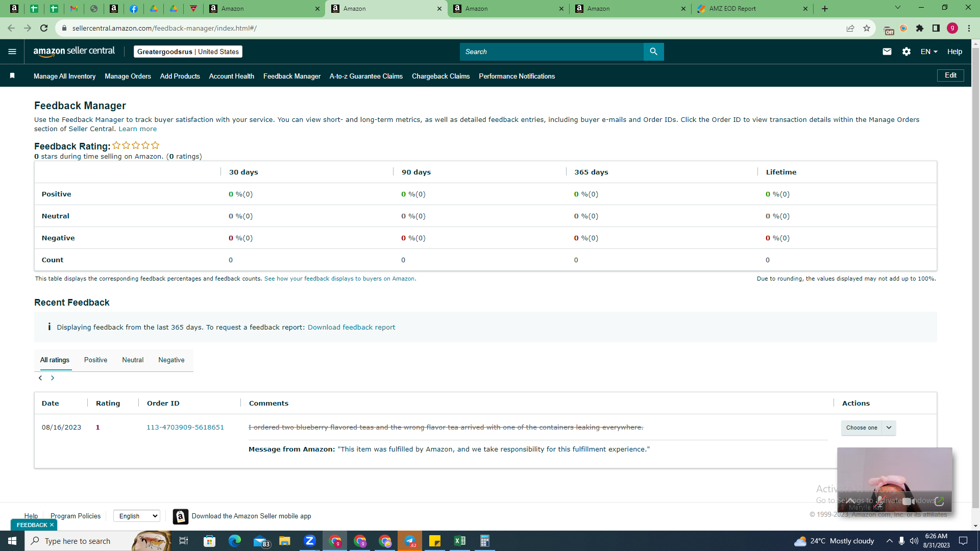
Task: Click Download feedback report link
Action: [x=351, y=327]
